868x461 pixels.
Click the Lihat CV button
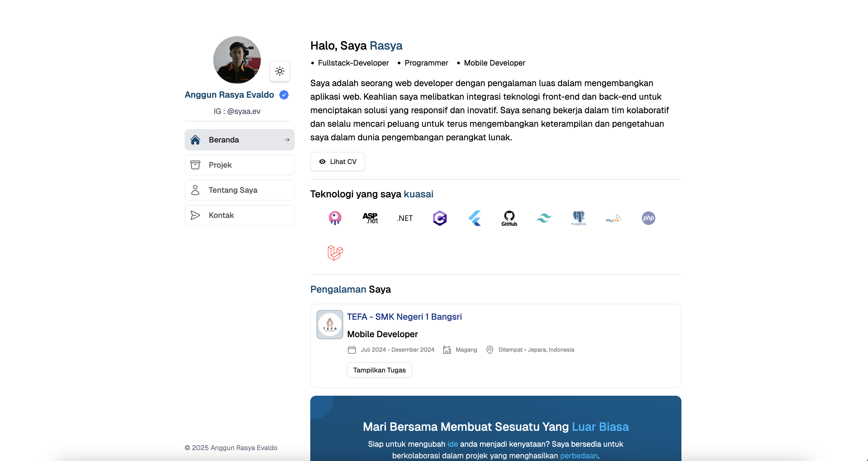(x=337, y=162)
